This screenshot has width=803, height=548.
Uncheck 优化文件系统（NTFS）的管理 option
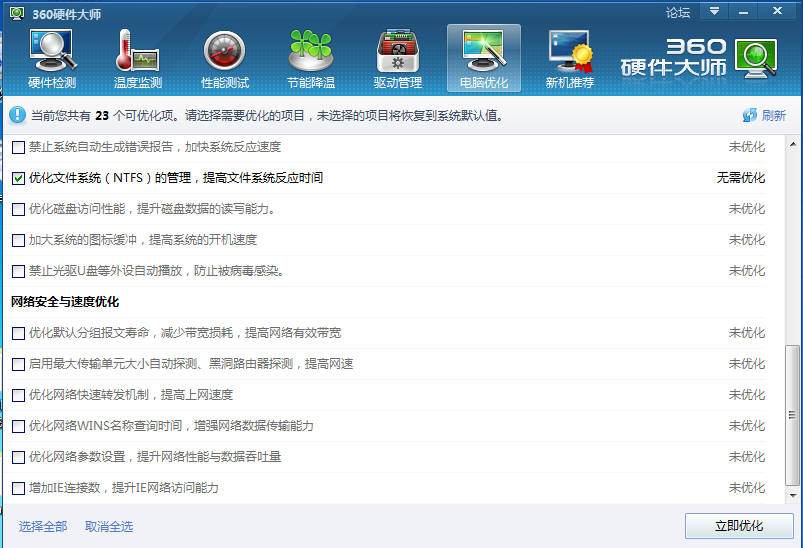coord(18,178)
